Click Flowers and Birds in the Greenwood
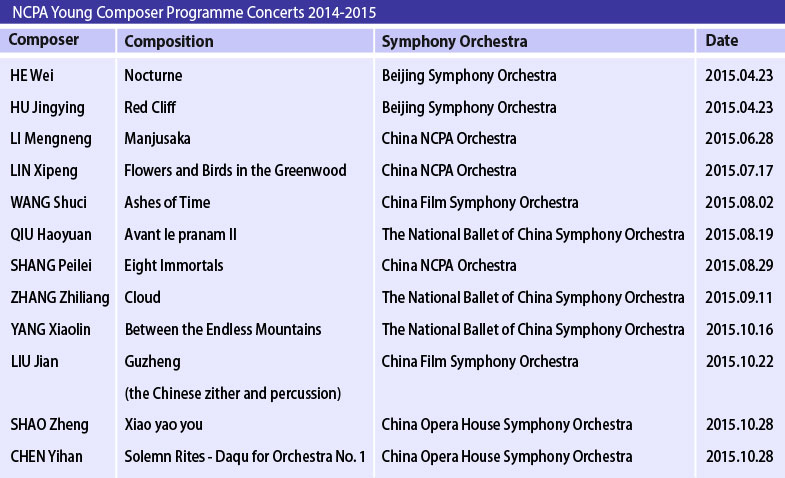Image resolution: width=785 pixels, height=478 pixels. pyautogui.click(x=235, y=171)
